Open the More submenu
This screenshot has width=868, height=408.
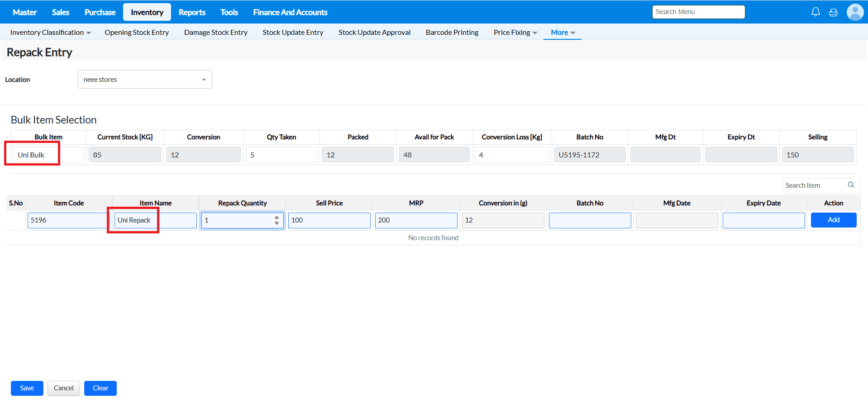(563, 33)
